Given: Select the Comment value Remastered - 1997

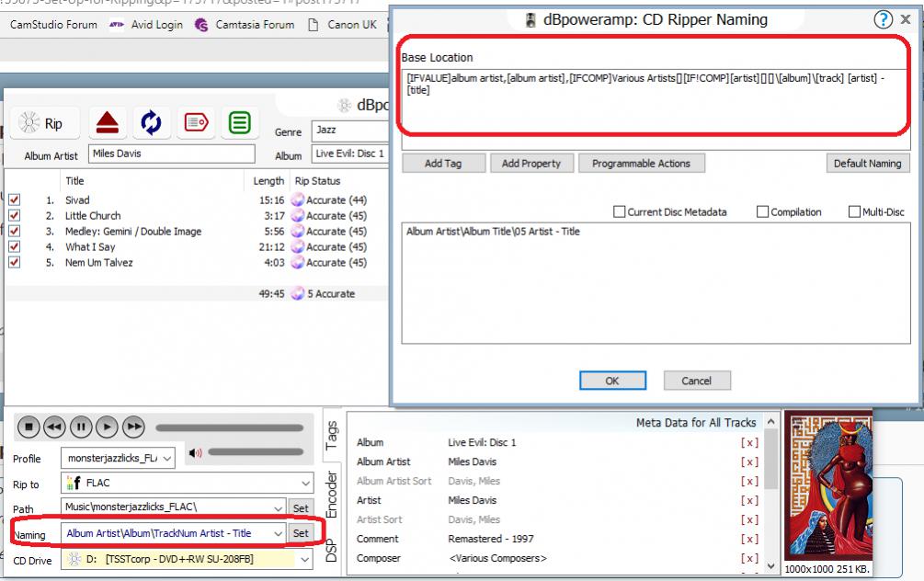Looking at the screenshot, I should click(491, 539).
